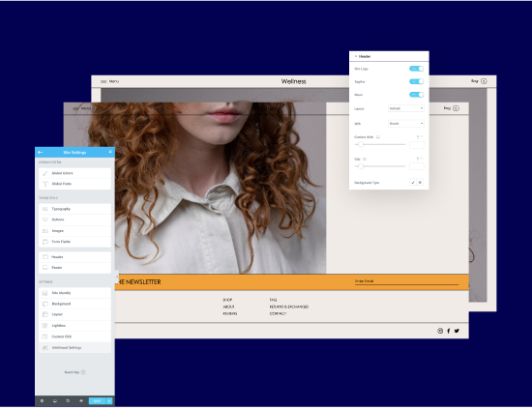Preview changes with eye icon
This screenshot has height=410, width=532.
(x=81, y=401)
